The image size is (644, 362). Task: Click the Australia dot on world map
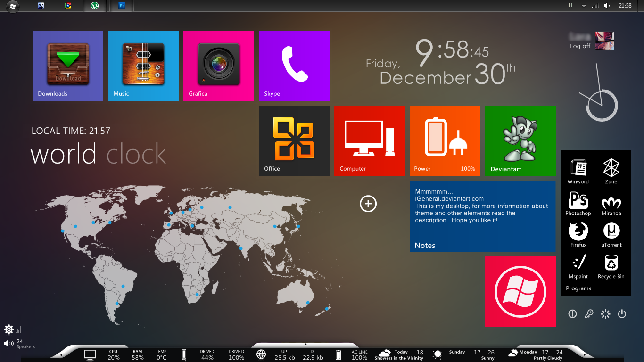pos(308,303)
